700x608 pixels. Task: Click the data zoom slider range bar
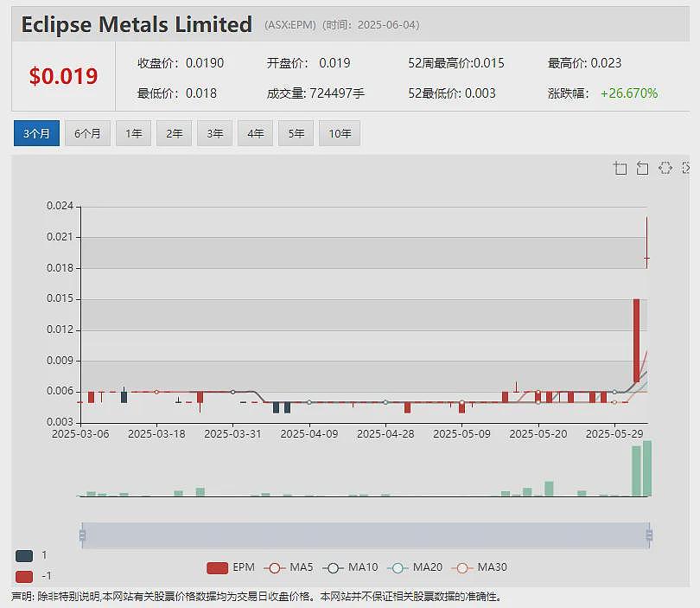(x=366, y=535)
